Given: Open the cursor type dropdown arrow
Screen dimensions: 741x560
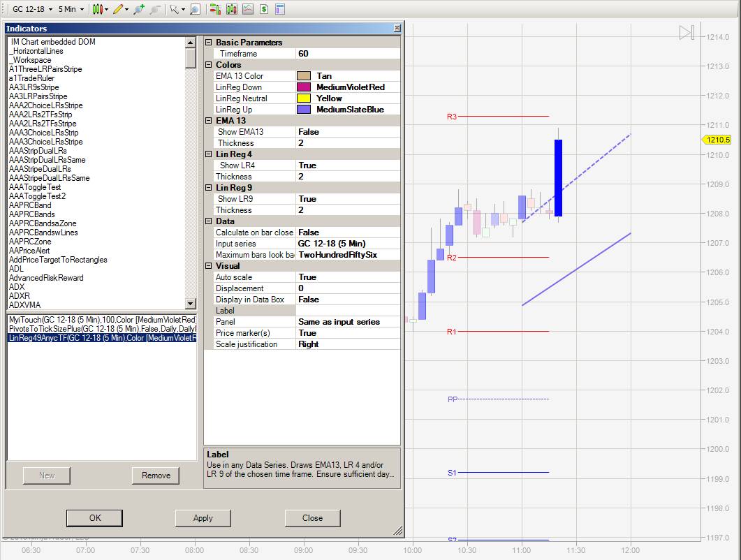Looking at the screenshot, I should (183, 10).
